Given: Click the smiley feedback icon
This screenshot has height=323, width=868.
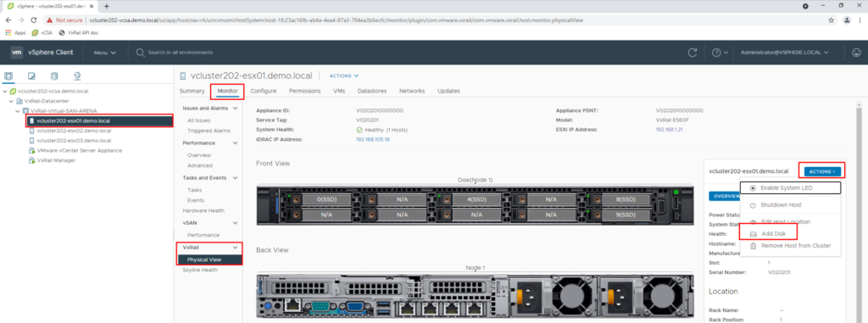Looking at the screenshot, I should click(856, 53).
